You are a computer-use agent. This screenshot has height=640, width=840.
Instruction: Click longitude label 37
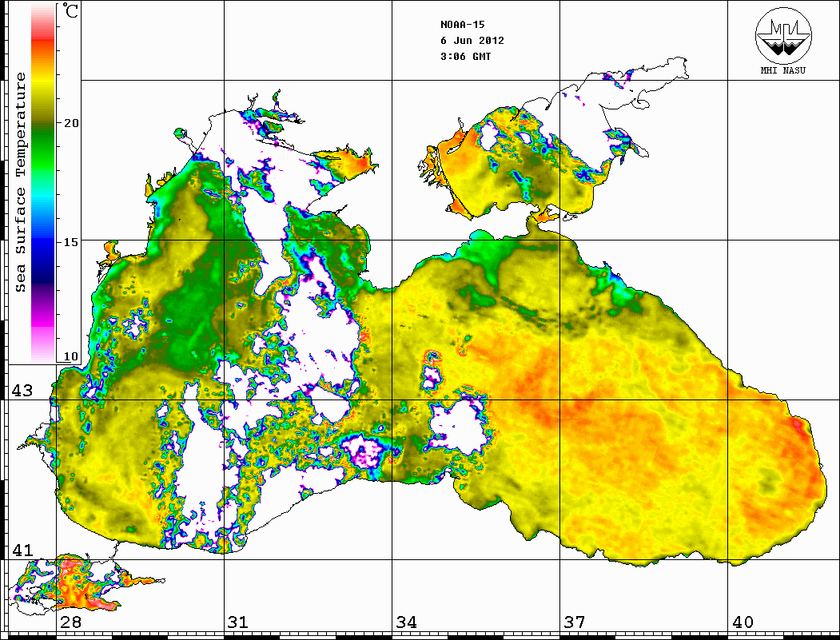click(x=575, y=622)
